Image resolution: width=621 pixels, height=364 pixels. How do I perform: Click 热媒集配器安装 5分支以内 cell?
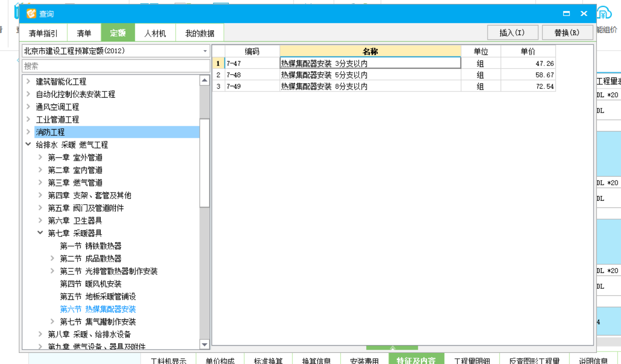(x=370, y=75)
